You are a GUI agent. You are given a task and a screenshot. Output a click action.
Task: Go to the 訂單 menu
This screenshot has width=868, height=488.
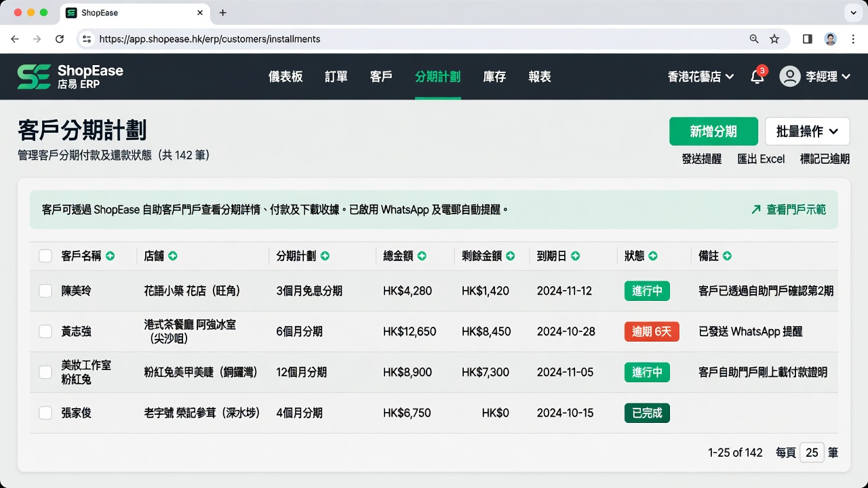tap(336, 77)
